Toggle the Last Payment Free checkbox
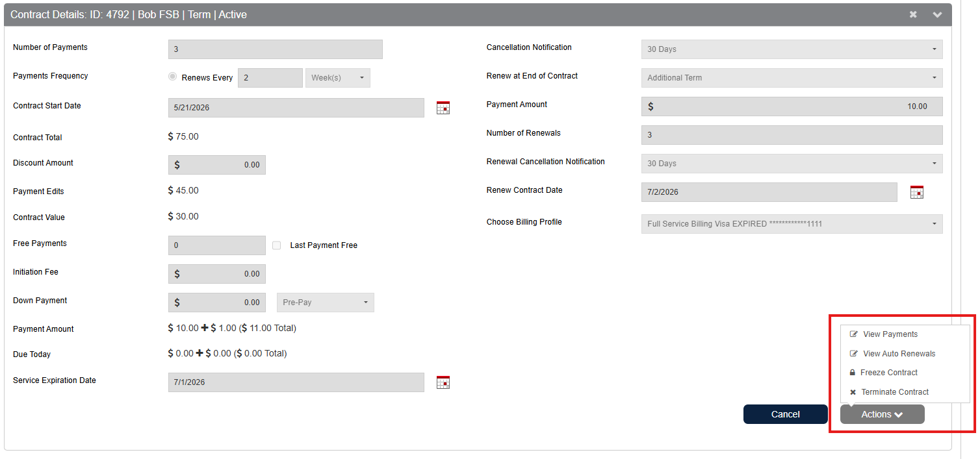 (x=277, y=245)
